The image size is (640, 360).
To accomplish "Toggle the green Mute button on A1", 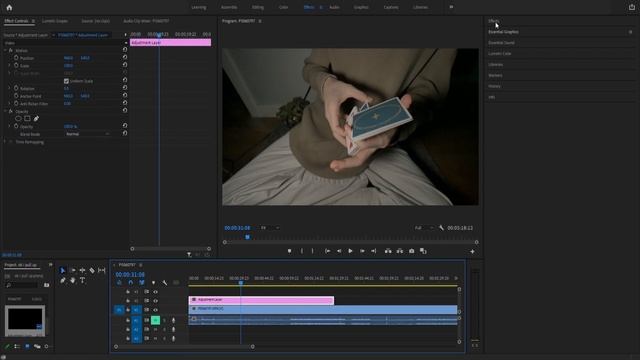I will [x=156, y=320].
